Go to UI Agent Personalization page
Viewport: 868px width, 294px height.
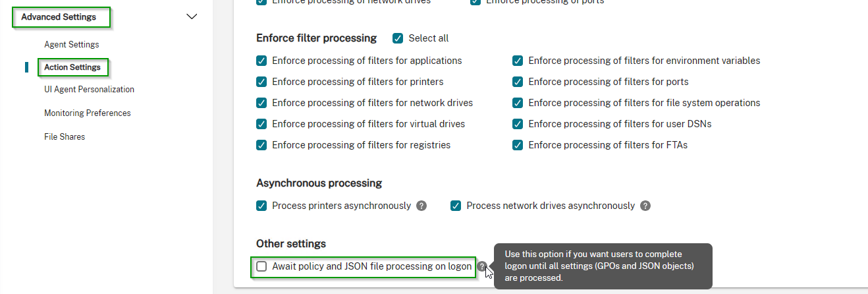89,90
